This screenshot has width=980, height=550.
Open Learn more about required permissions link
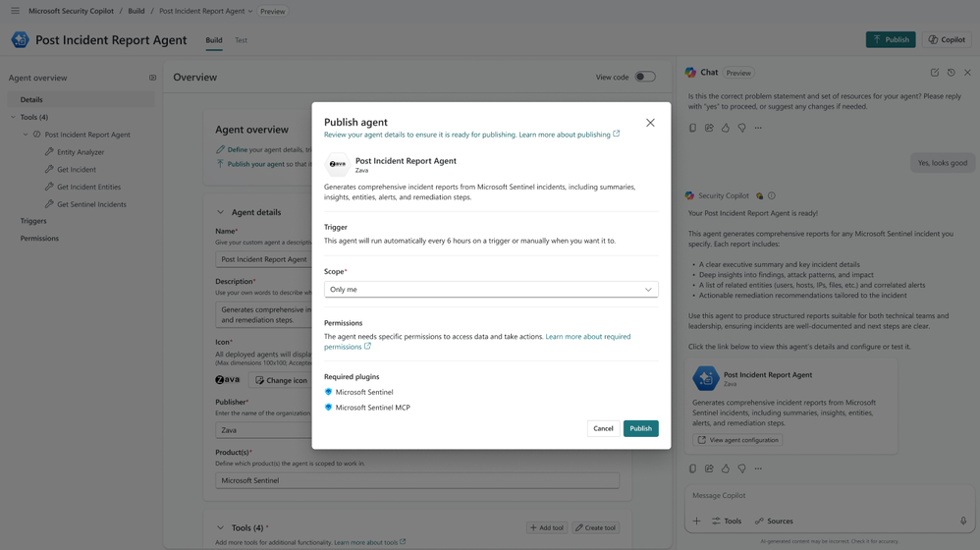477,341
